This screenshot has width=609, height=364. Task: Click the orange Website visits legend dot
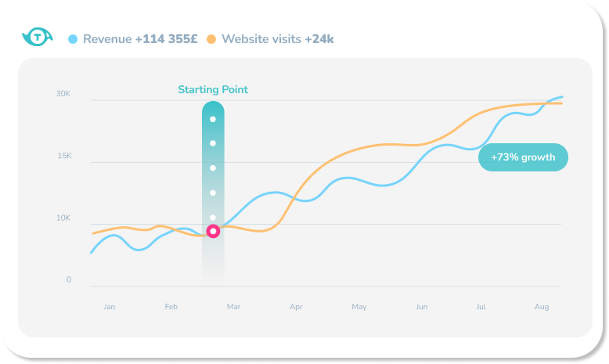(x=211, y=38)
